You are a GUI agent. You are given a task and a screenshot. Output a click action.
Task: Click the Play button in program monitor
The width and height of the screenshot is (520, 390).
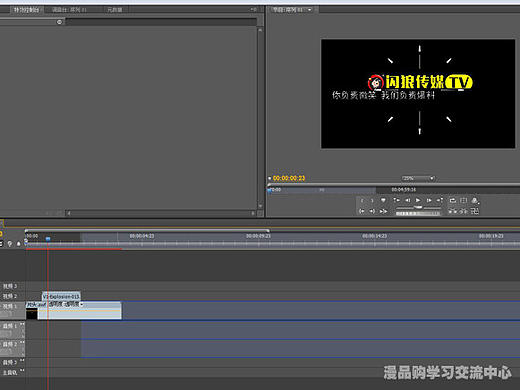coord(418,200)
